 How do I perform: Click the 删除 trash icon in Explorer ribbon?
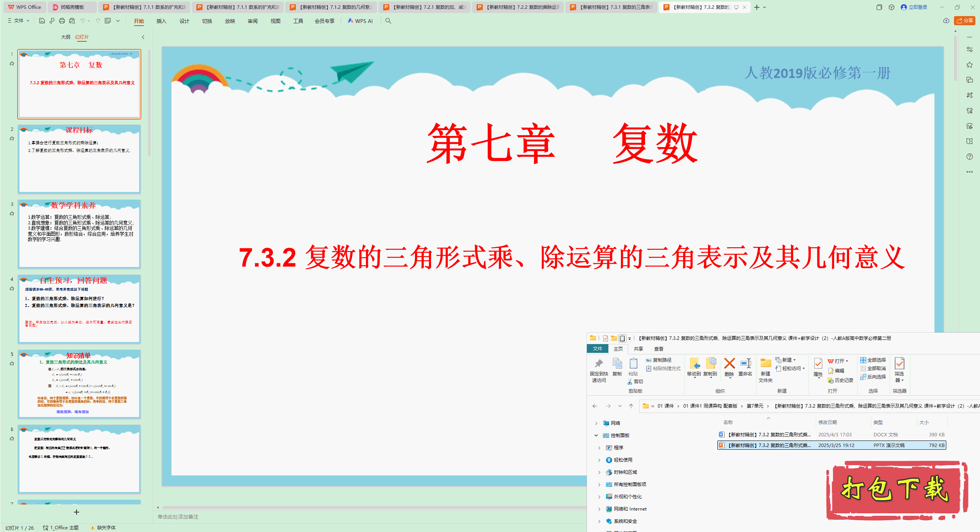coord(729,364)
